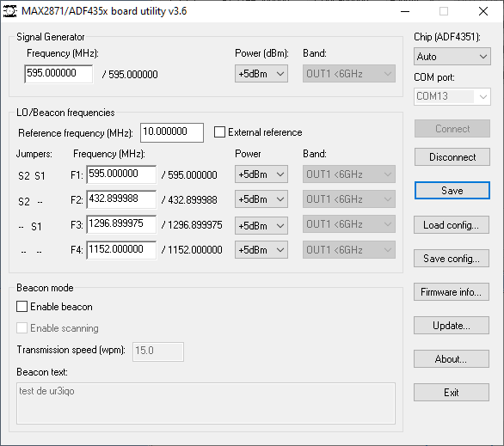
Task: Open F2 power dropdown
Action: (261, 199)
